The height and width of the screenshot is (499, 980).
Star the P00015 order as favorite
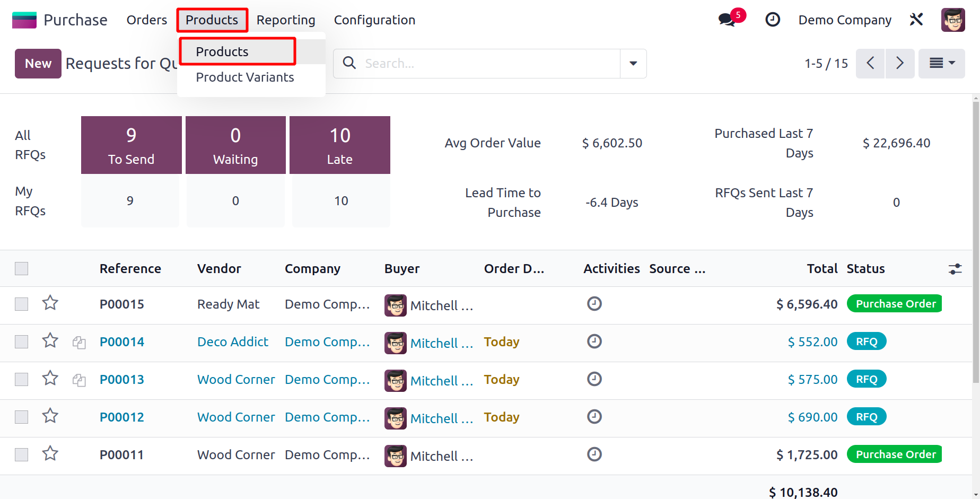(50, 303)
